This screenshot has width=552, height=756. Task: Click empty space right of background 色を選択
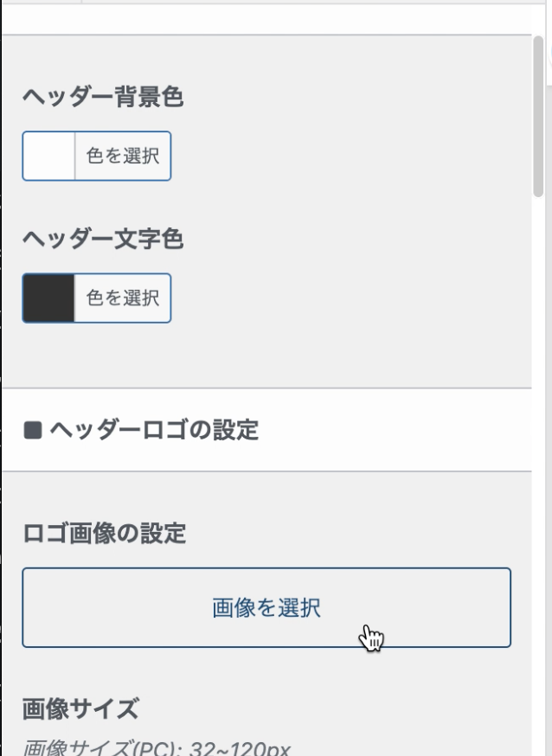pos(346,156)
